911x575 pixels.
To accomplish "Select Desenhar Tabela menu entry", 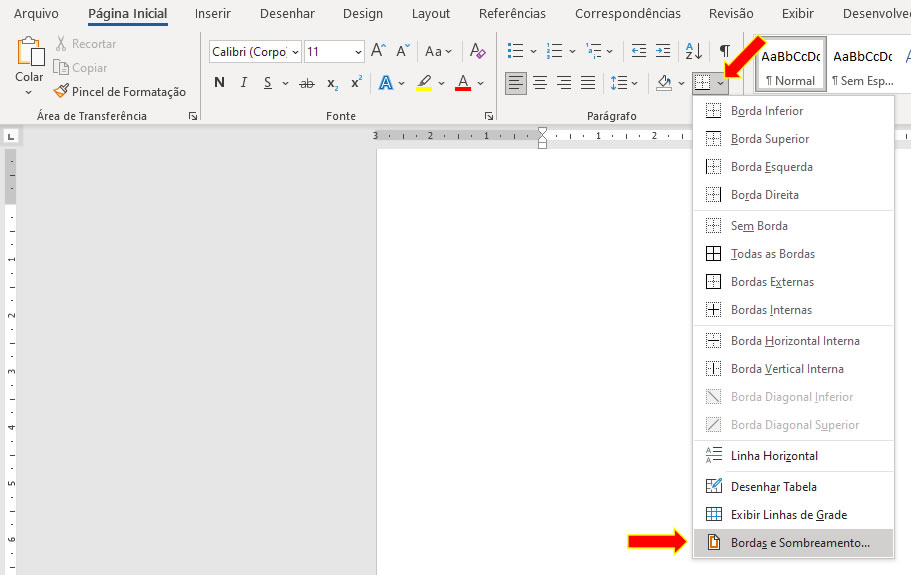I will (x=794, y=487).
